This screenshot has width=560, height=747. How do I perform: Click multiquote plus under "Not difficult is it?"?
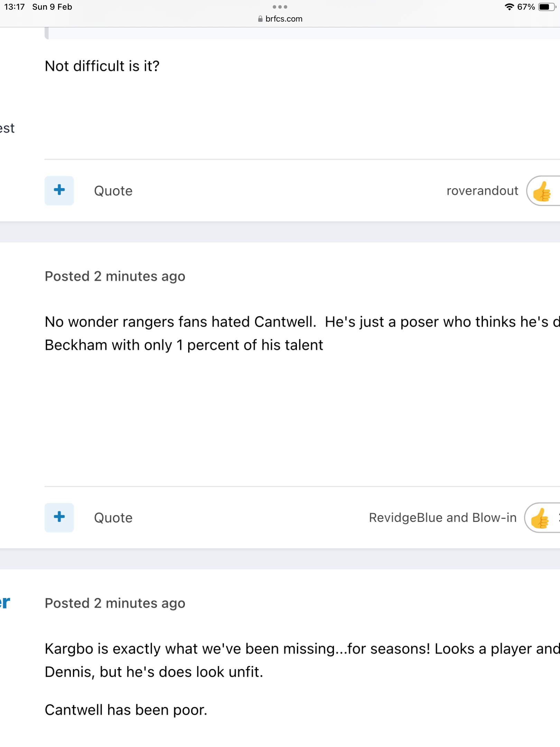(59, 191)
